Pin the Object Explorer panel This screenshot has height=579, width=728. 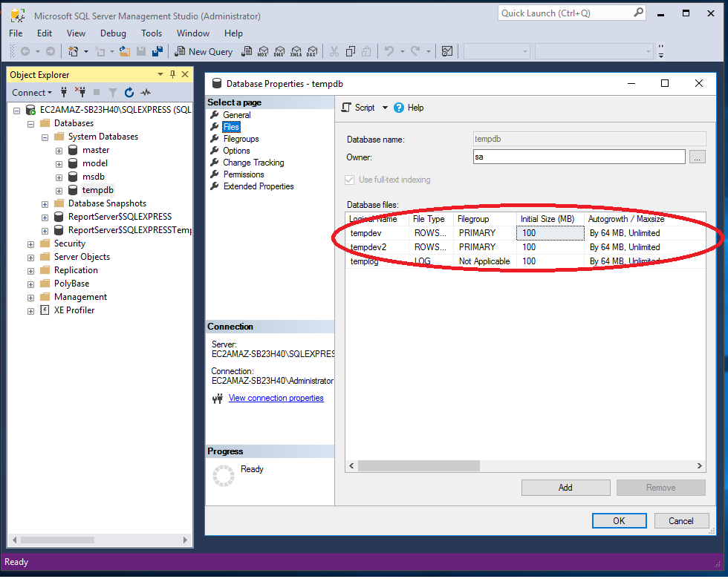click(x=173, y=75)
